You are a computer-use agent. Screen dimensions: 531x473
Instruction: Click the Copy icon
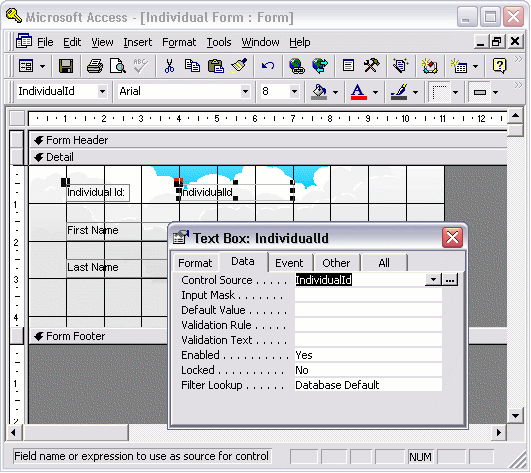click(192, 66)
